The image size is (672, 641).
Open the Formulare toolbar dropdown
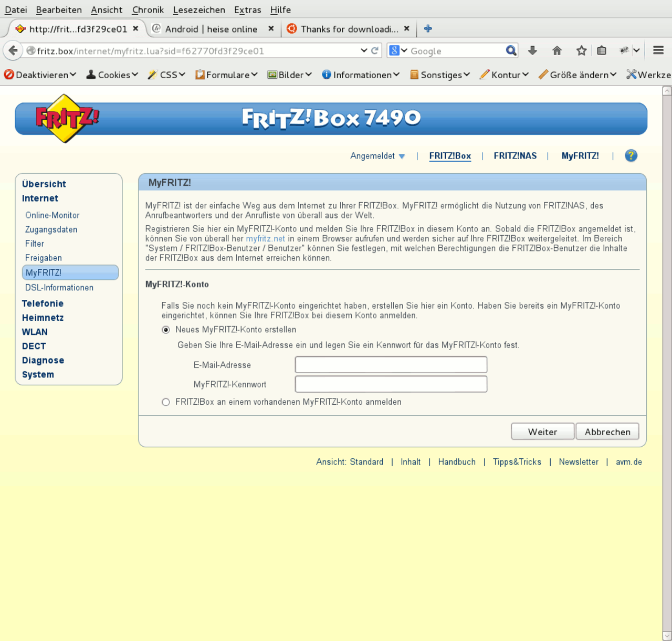coord(226,75)
